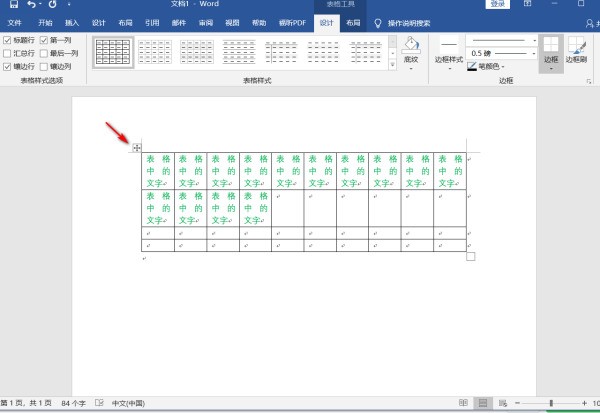Switch to web layout view icon

coord(503,403)
